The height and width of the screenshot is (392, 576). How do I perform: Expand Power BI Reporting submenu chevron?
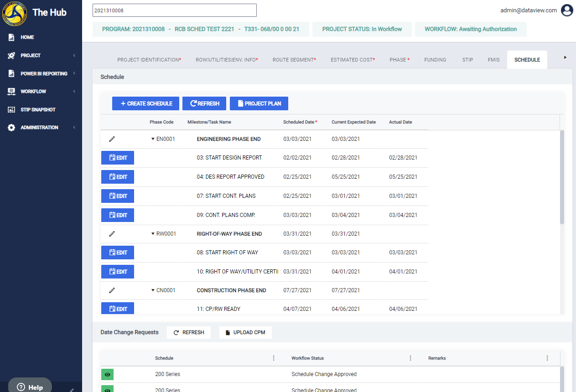(74, 73)
